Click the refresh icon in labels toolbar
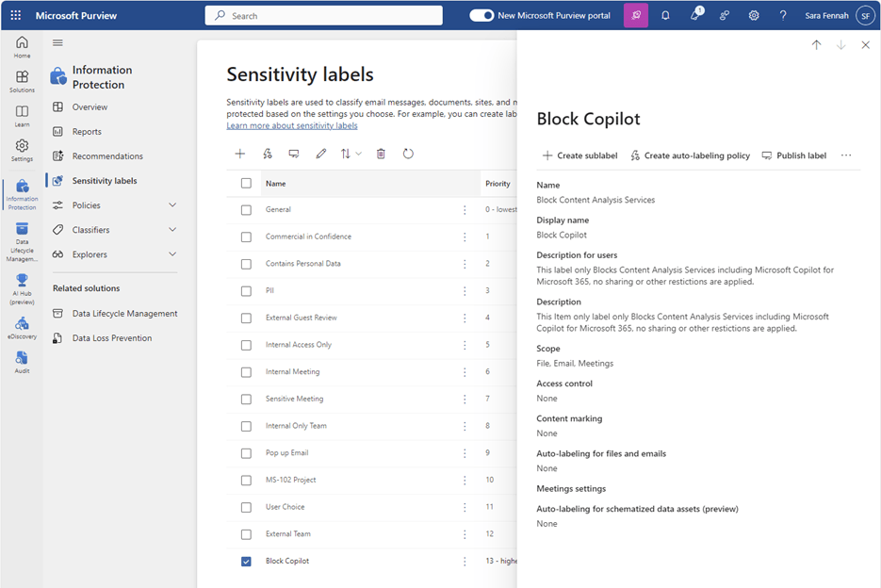 408,154
